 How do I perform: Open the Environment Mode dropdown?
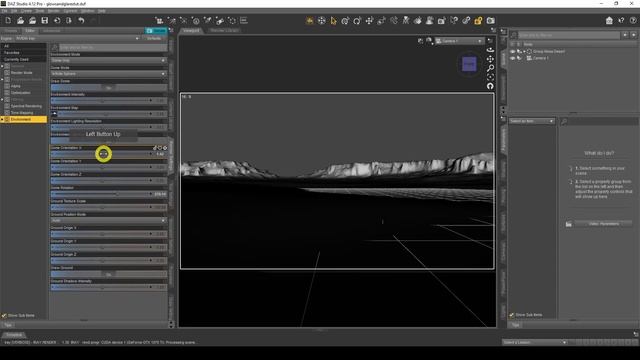(109, 60)
